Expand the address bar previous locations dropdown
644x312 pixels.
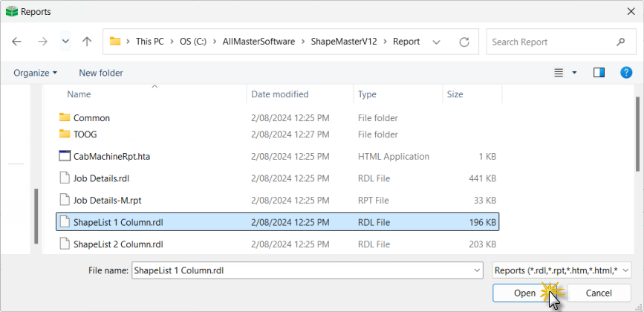point(436,42)
